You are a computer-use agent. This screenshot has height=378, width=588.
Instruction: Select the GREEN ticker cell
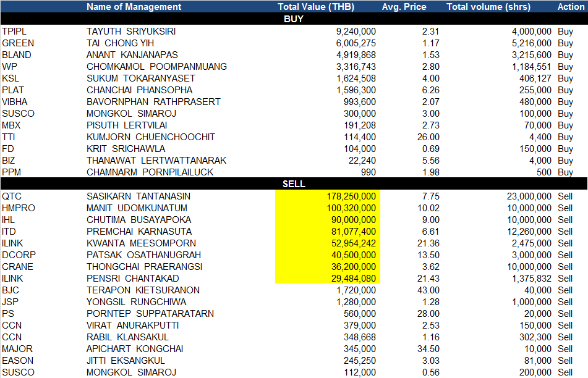[18, 43]
